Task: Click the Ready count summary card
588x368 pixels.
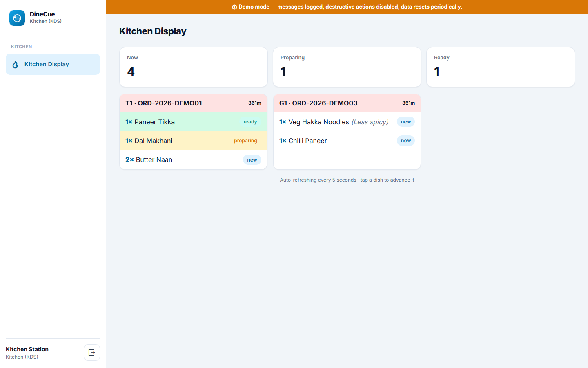Action: tap(501, 67)
